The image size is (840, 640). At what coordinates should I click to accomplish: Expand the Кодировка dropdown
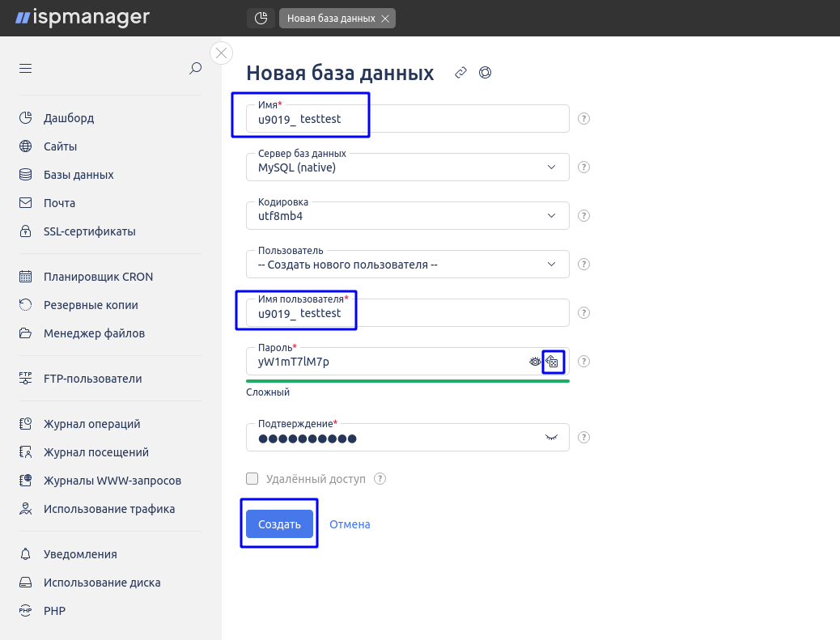tap(408, 216)
